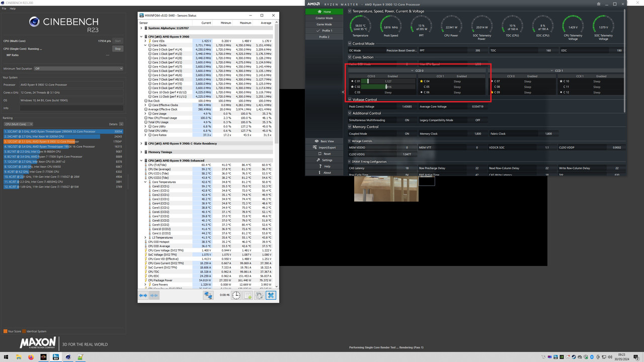Open Firefox from the taskbar
The height and width of the screenshot is (362, 644).
click(31, 356)
